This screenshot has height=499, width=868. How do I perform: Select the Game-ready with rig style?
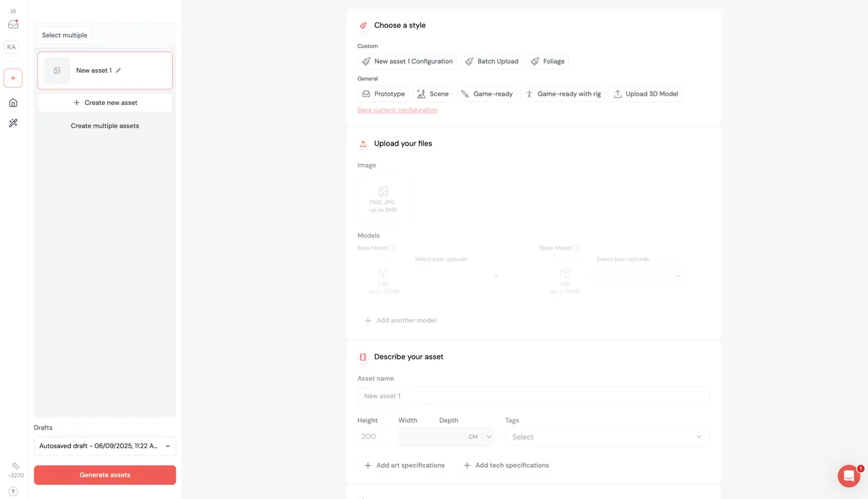[x=563, y=94]
